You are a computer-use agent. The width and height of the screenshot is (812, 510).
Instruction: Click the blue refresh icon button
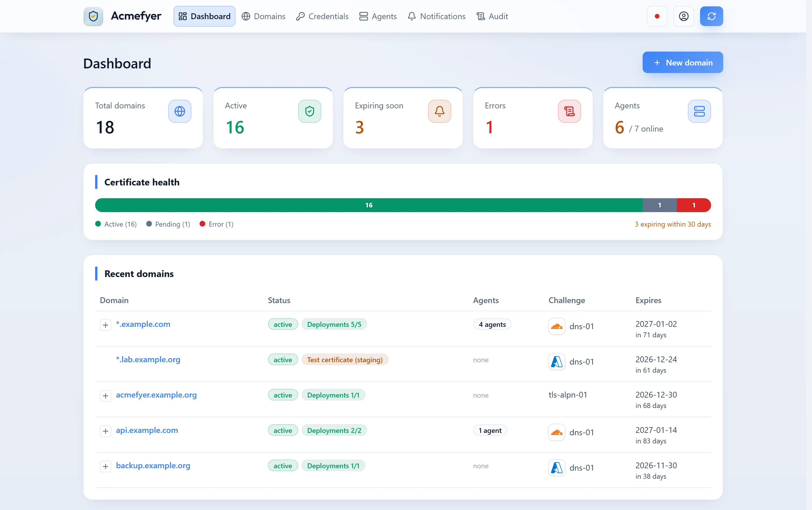711,16
